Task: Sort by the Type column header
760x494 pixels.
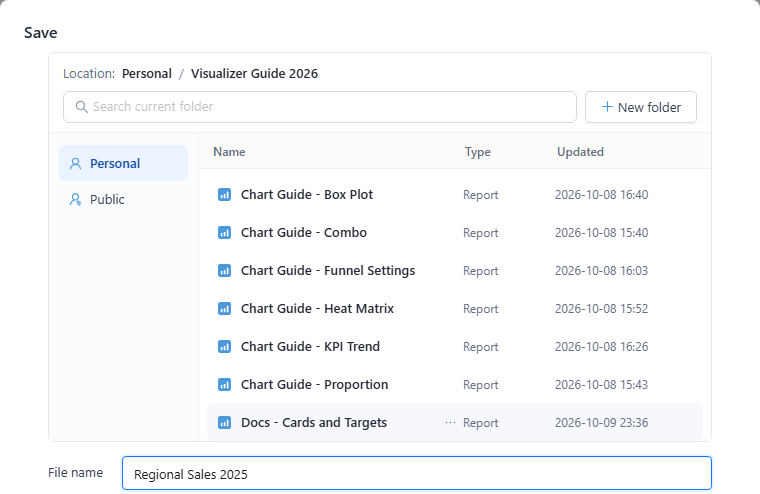Action: tap(478, 152)
